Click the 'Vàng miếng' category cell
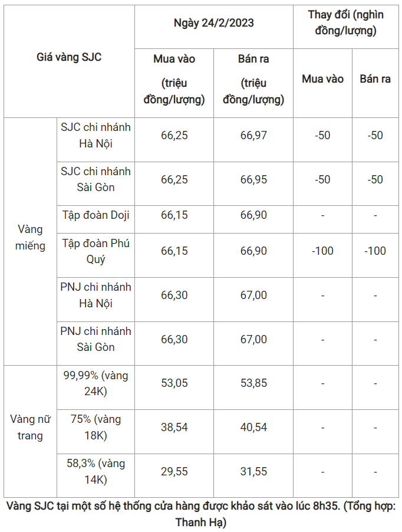Viewport: 402px width, 532px height. [31, 237]
